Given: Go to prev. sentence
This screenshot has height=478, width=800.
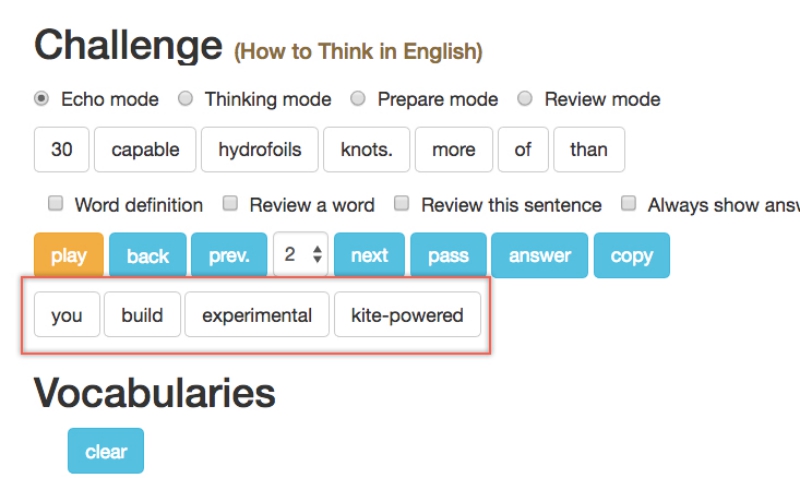Looking at the screenshot, I should click(229, 256).
